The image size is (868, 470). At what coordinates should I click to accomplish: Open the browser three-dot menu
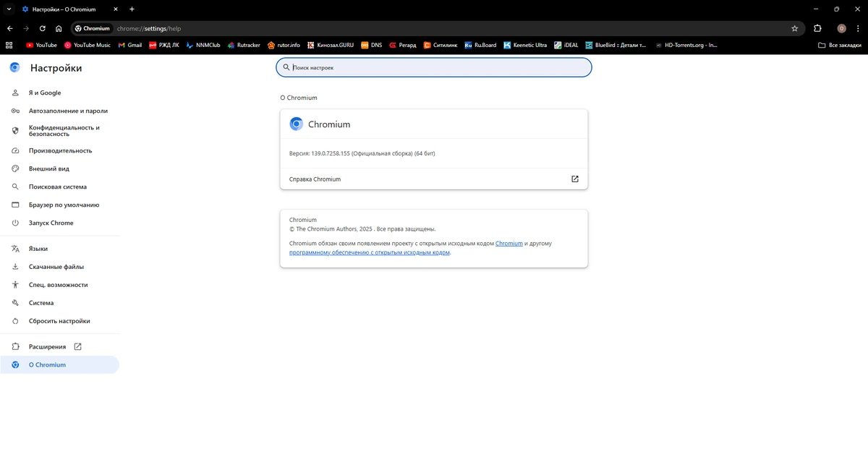(859, 28)
